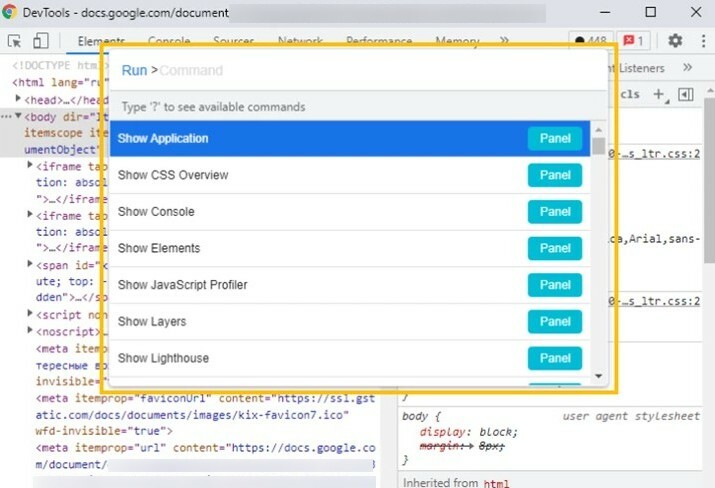This screenshot has height=488, width=715.
Task: Expand the head element node
Action: tap(18, 99)
